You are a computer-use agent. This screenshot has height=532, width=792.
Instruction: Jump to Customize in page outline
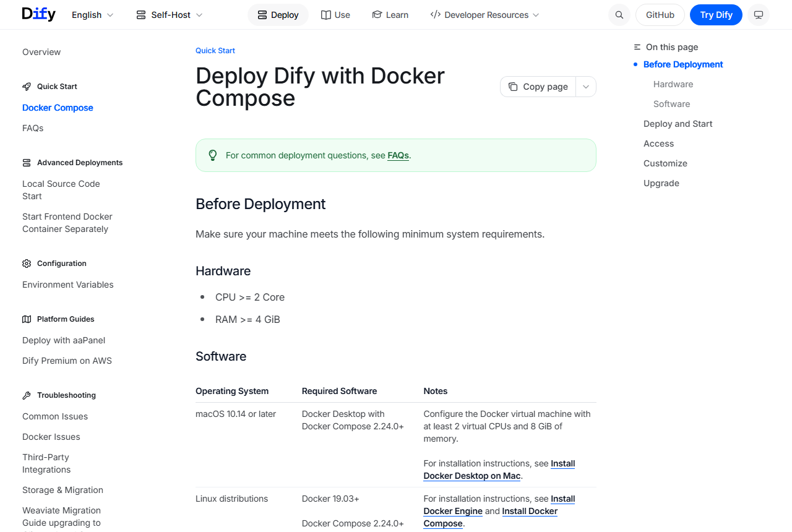tap(665, 163)
